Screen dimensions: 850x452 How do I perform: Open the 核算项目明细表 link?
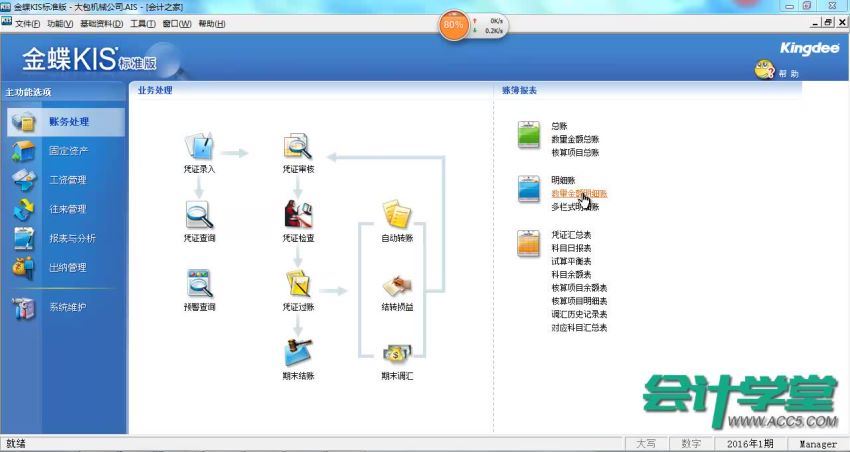click(x=579, y=301)
